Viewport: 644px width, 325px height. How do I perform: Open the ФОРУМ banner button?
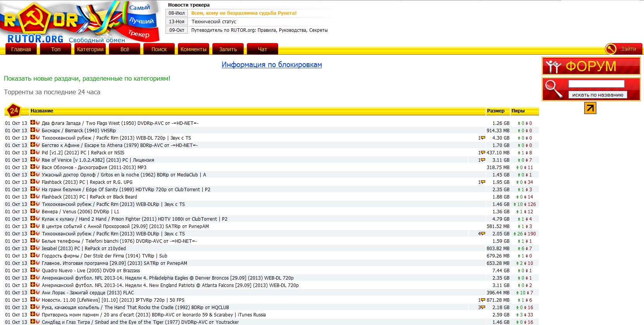[591, 66]
